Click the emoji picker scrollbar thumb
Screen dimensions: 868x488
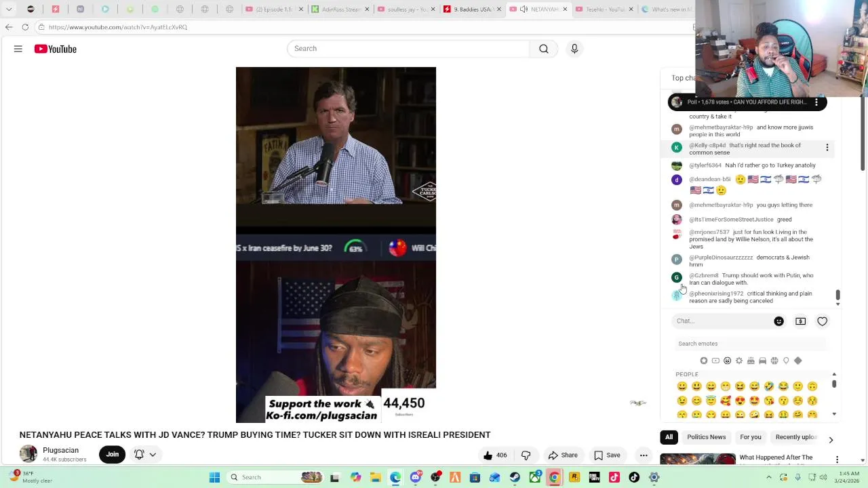834,384
